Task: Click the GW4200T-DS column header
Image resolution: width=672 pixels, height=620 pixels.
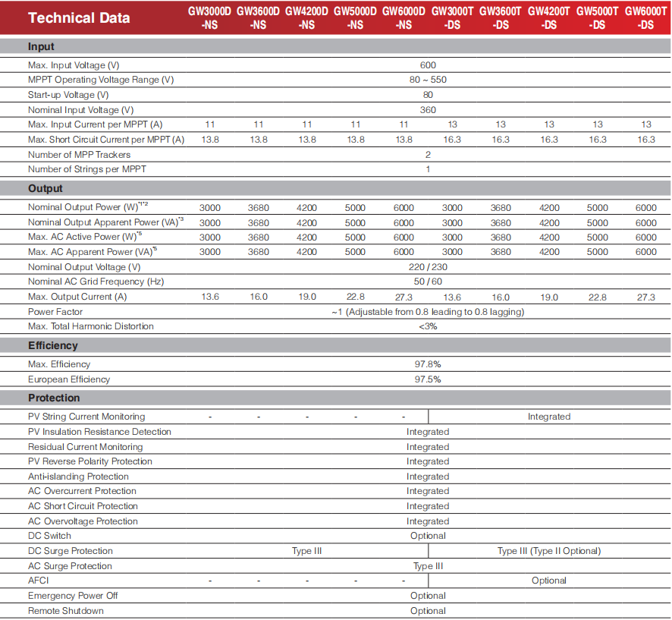Action: click(x=549, y=18)
